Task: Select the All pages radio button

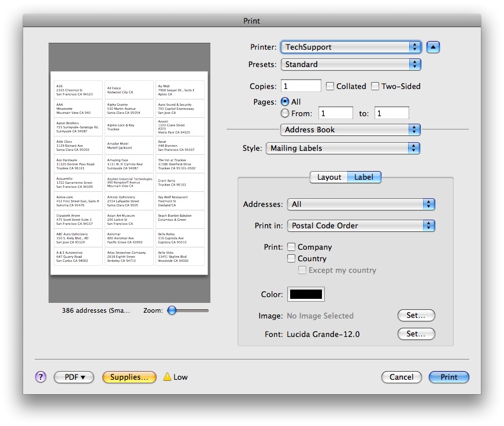Action: coord(284,102)
